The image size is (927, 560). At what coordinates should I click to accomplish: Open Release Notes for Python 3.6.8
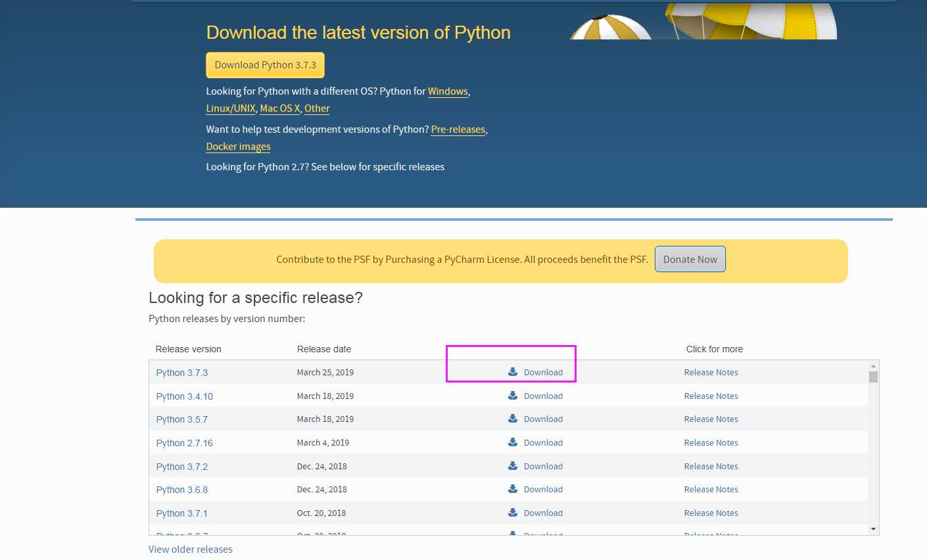(x=711, y=489)
